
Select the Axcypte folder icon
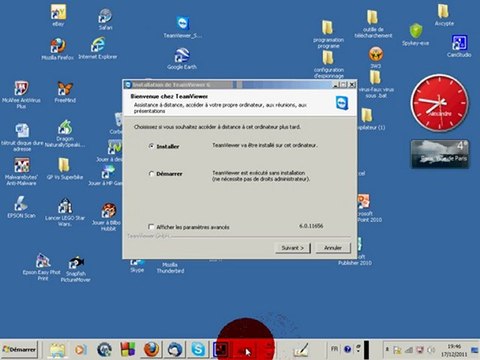click(444, 15)
